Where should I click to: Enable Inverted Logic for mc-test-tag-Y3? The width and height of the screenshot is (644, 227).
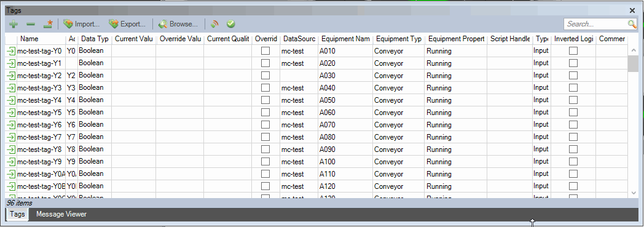tap(573, 87)
